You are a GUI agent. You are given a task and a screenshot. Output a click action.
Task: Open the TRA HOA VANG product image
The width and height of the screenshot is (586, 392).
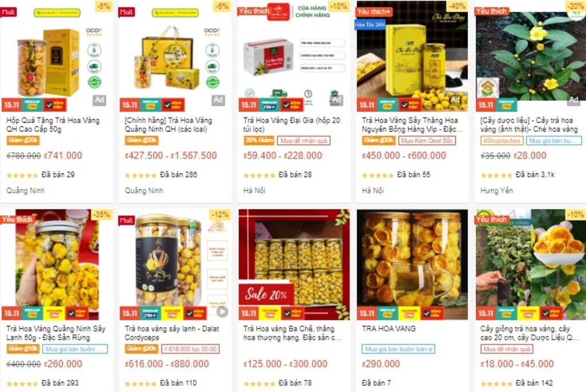(412, 264)
